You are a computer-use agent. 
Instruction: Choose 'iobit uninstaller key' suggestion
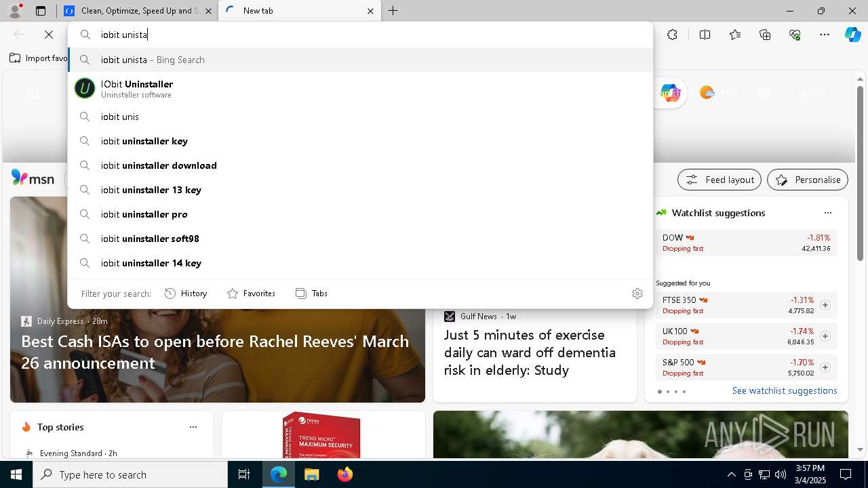360,141
